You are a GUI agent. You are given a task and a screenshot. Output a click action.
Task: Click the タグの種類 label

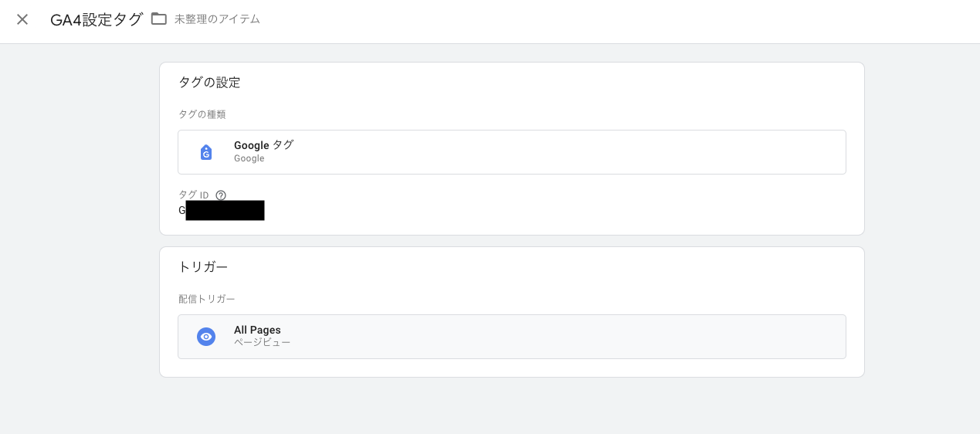(x=202, y=114)
